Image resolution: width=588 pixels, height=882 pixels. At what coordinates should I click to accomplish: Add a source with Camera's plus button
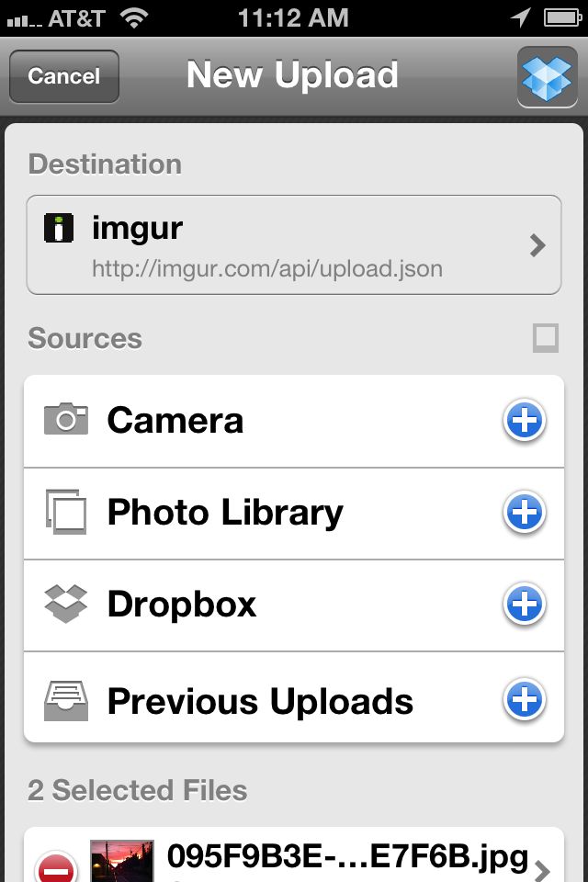[x=524, y=420]
